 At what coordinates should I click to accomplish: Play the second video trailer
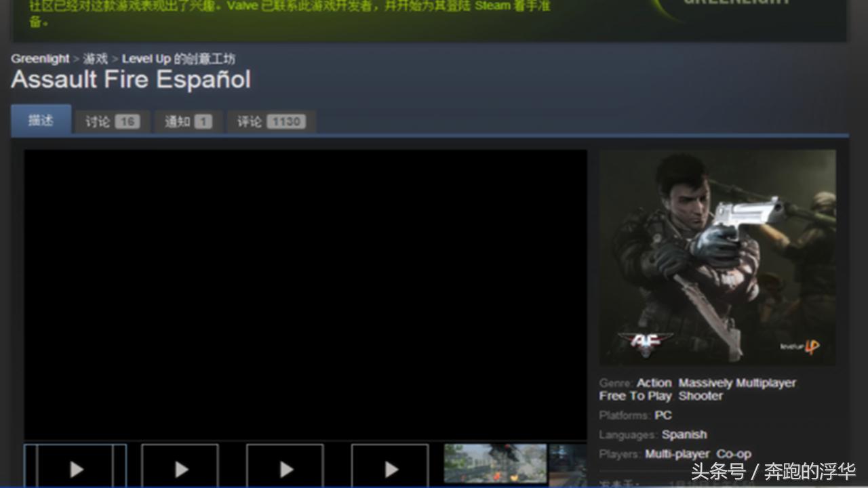[x=180, y=468]
